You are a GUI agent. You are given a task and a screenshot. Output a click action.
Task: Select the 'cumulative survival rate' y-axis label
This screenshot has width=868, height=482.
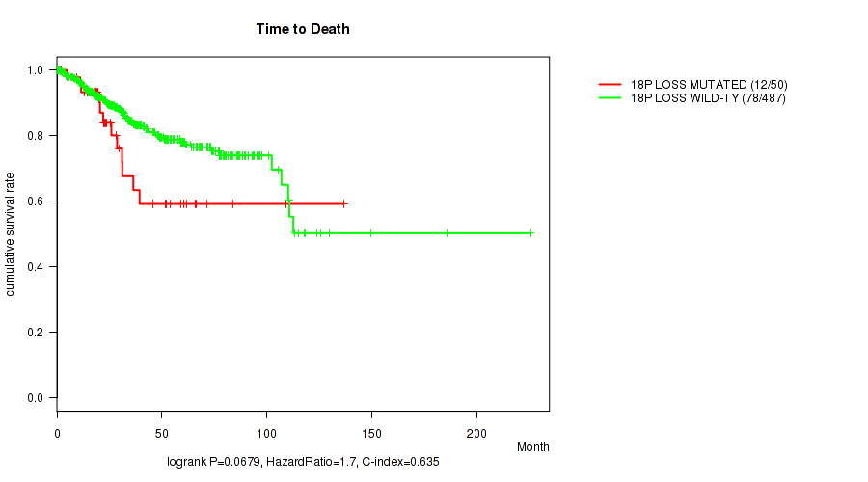[11, 233]
